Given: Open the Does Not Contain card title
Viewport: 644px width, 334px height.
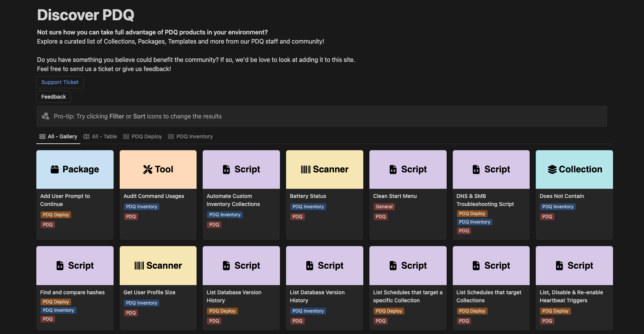Looking at the screenshot, I should [562, 196].
